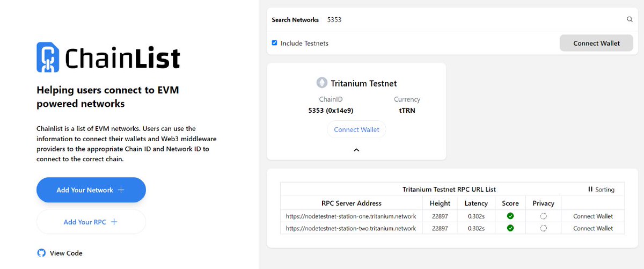Click Connect Wallet for station-one RPC

[593, 216]
